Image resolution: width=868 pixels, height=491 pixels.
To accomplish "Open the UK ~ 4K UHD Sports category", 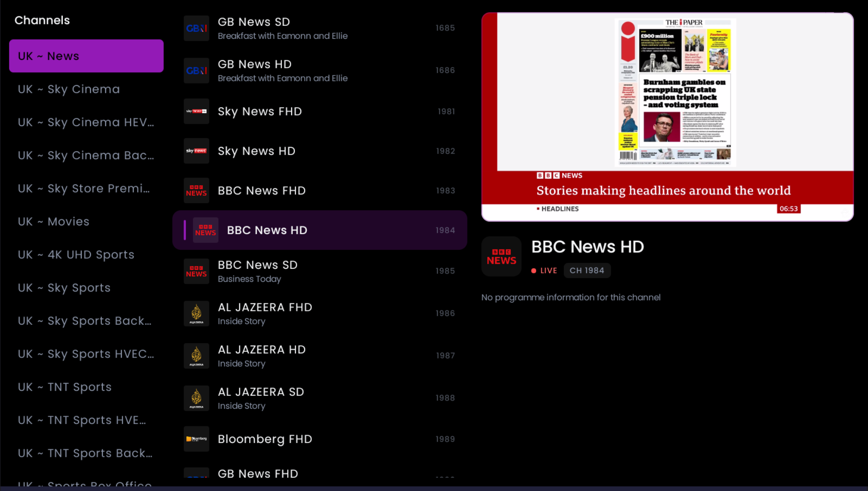I will point(86,255).
